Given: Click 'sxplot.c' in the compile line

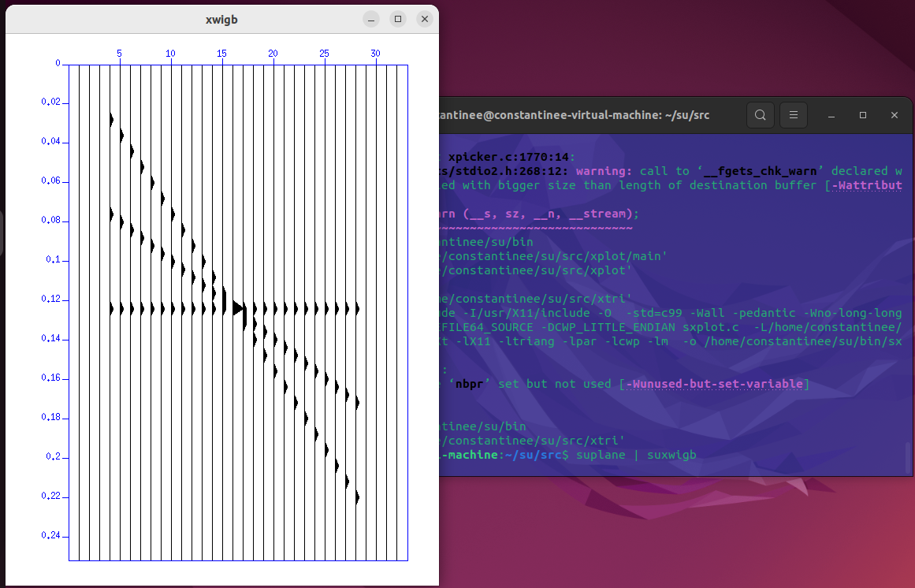Looking at the screenshot, I should [x=711, y=327].
